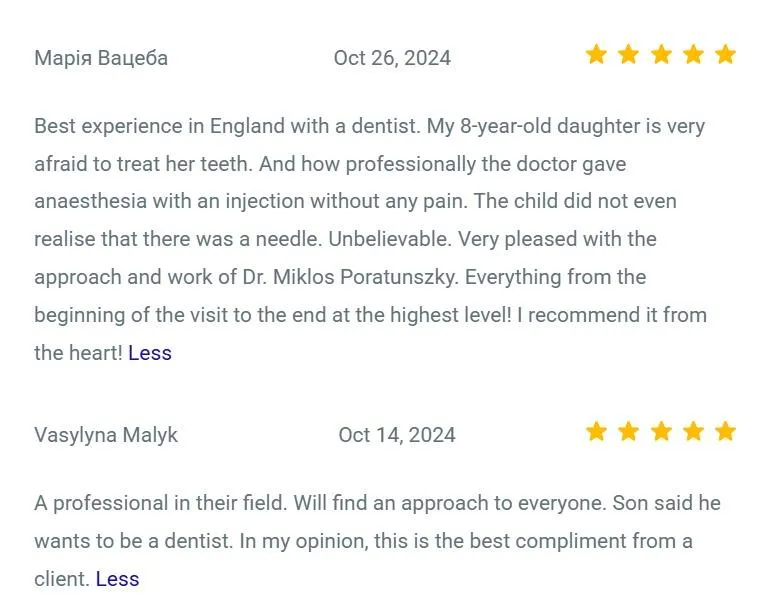Click fifth star of Марія Вацеба's rating
This screenshot has height=609, width=776.
[726, 54]
